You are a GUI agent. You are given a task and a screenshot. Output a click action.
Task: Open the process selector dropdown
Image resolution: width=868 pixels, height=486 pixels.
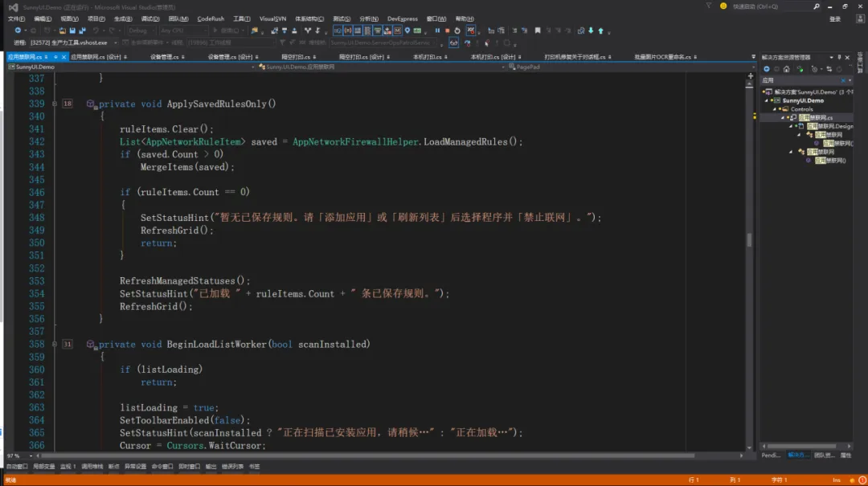[x=116, y=43]
